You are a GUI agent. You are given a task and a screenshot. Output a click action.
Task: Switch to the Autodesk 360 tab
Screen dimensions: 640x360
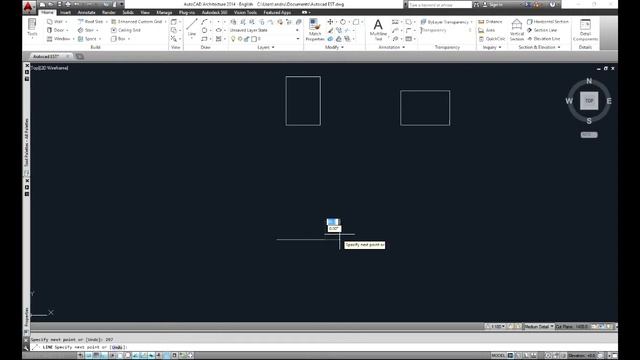[214, 13]
